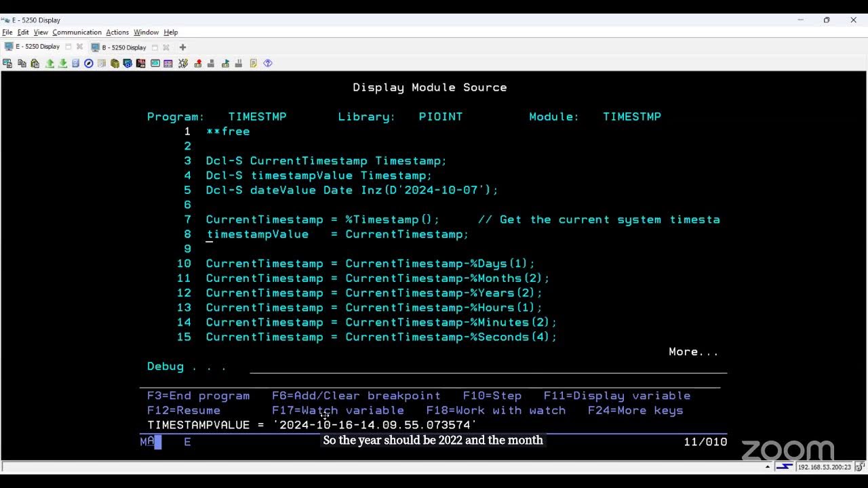Open the Window menu
Viewport: 868px width, 488px height.
pyautogui.click(x=146, y=32)
